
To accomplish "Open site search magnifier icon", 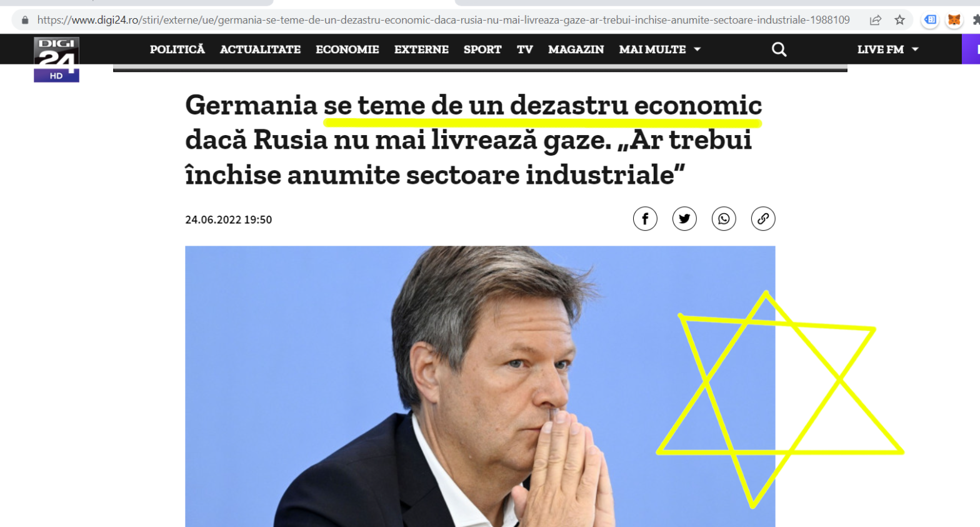I will click(x=779, y=49).
